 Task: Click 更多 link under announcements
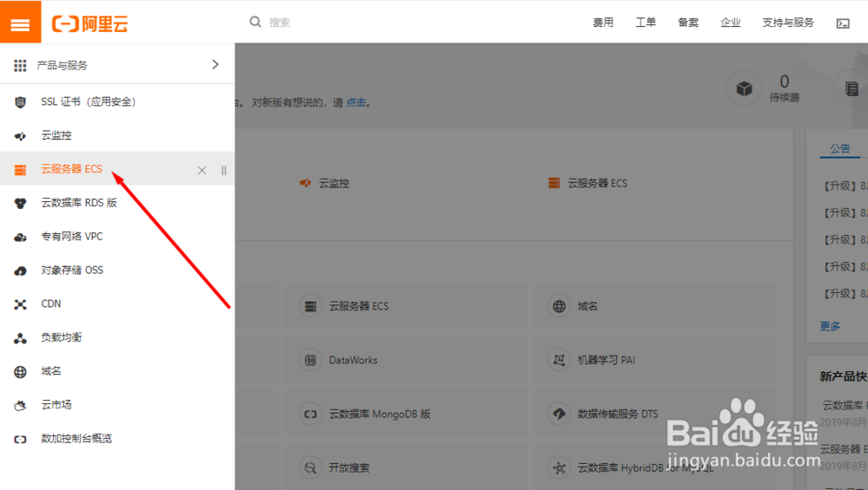tap(830, 326)
